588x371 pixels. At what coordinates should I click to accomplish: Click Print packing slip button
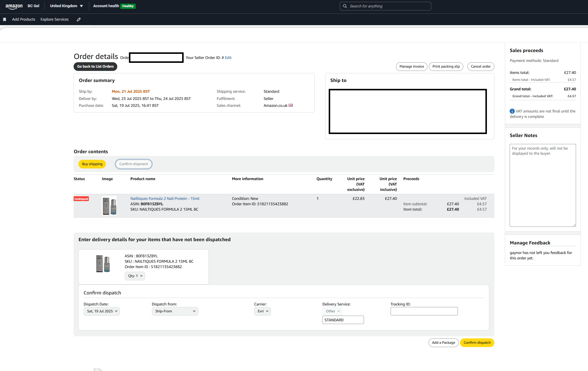click(446, 66)
